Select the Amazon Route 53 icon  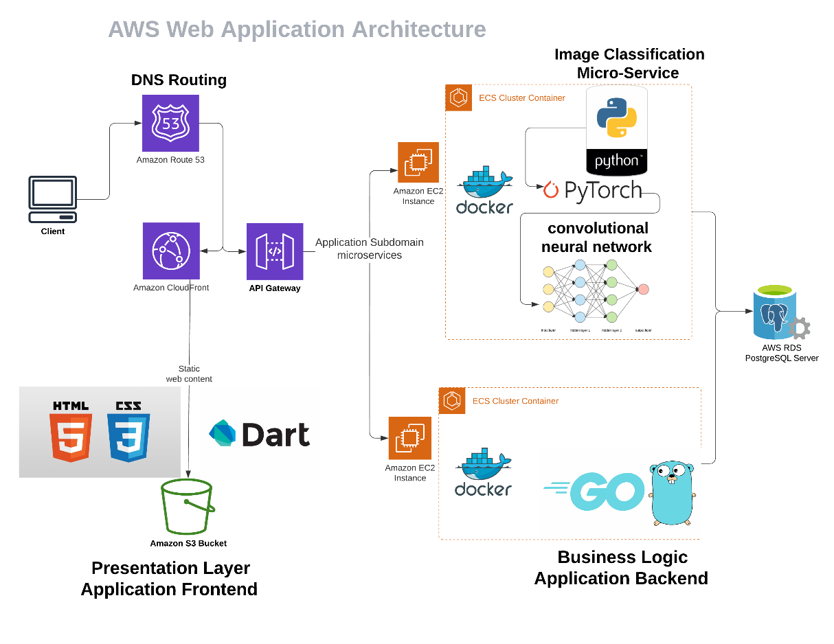(x=170, y=124)
